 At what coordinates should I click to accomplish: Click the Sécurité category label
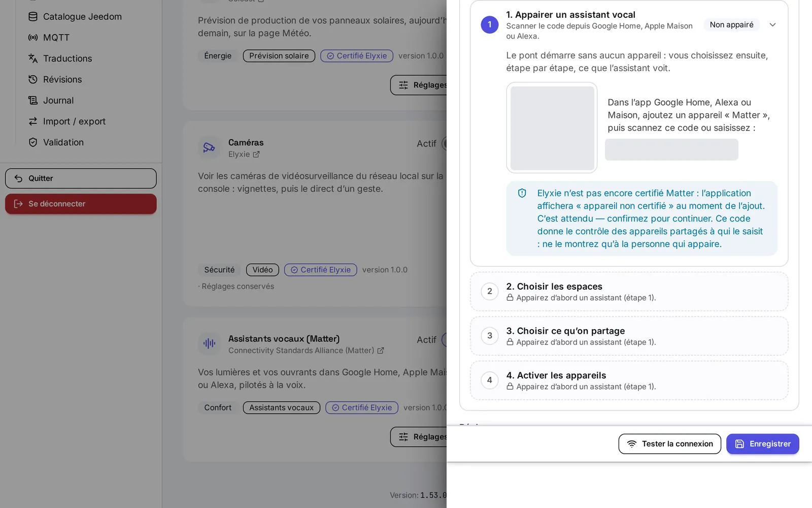(219, 270)
